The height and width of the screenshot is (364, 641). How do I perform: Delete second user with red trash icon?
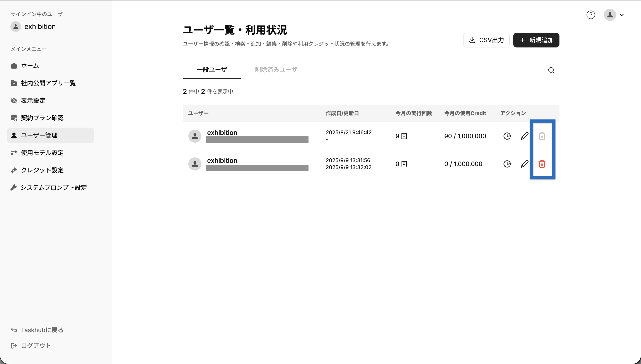pos(542,164)
